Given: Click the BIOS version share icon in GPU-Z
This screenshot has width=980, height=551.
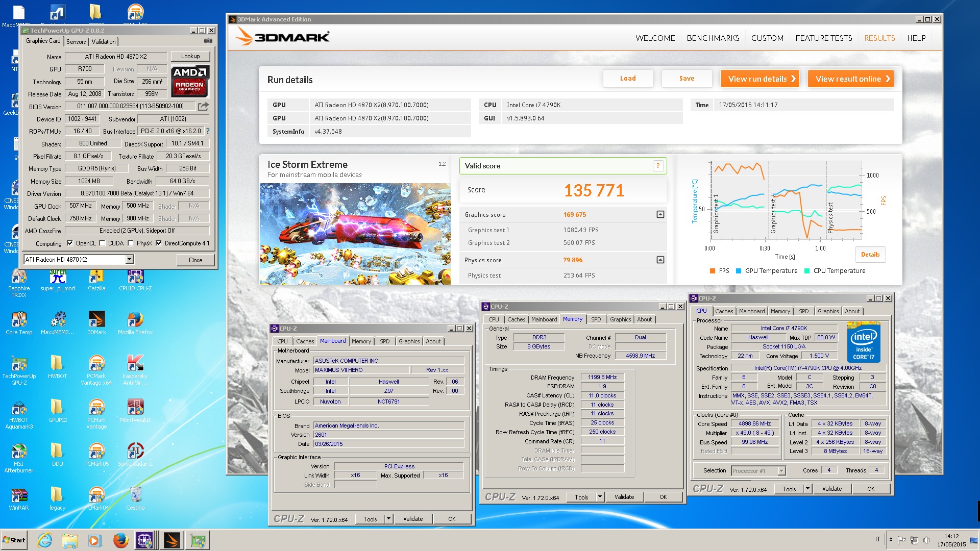Looking at the screenshot, I should tap(203, 106).
